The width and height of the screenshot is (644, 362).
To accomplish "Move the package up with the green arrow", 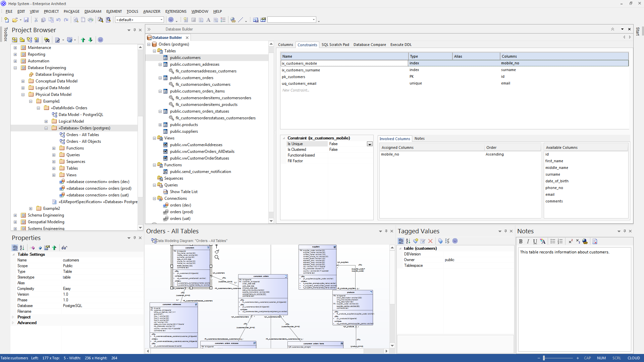I will click(x=83, y=40).
